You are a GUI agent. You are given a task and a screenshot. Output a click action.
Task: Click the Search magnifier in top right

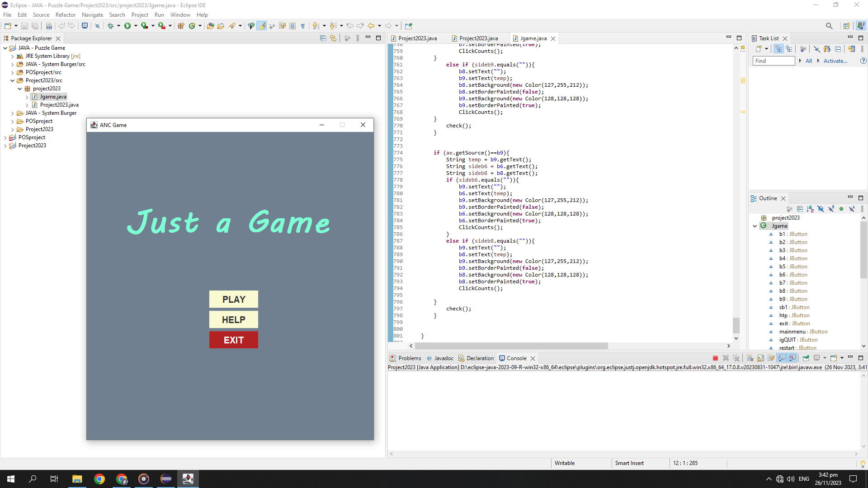[x=829, y=26]
